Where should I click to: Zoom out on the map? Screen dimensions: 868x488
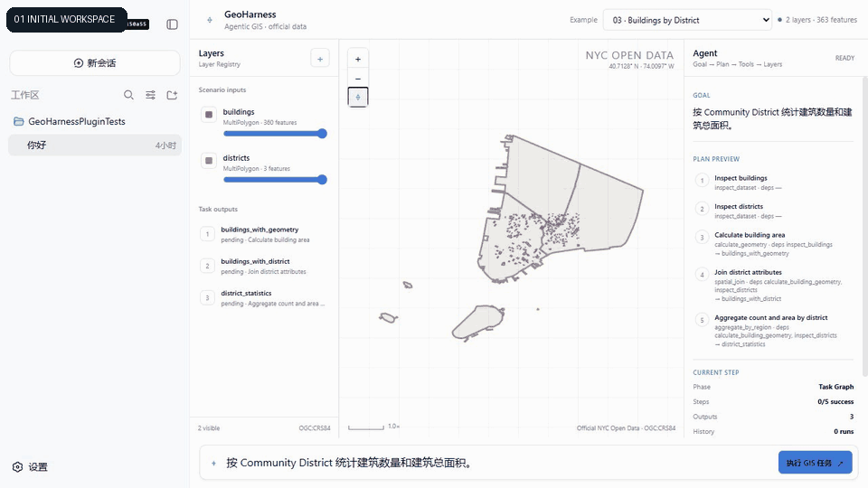tap(358, 79)
